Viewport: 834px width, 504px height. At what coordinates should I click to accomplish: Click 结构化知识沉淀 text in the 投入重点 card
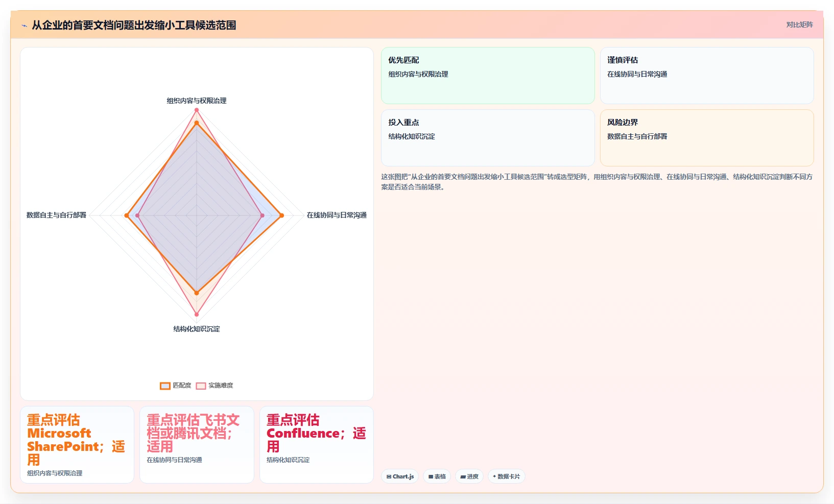pos(412,136)
